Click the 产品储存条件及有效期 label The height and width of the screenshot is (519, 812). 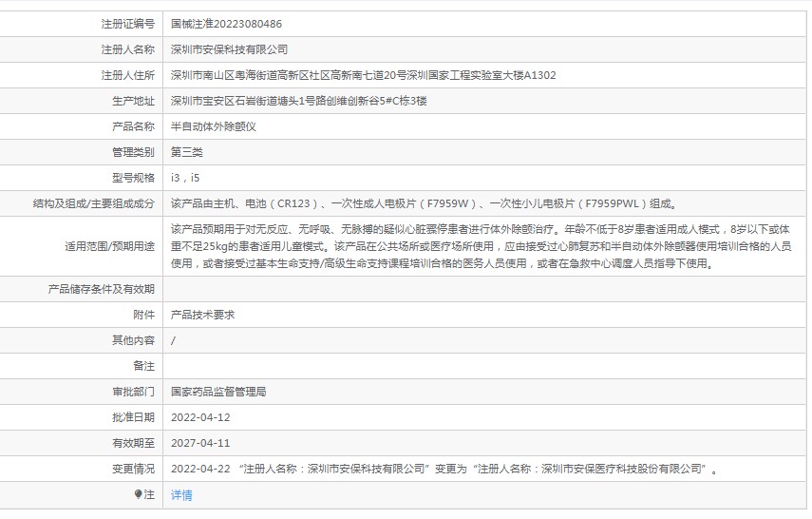(102, 289)
